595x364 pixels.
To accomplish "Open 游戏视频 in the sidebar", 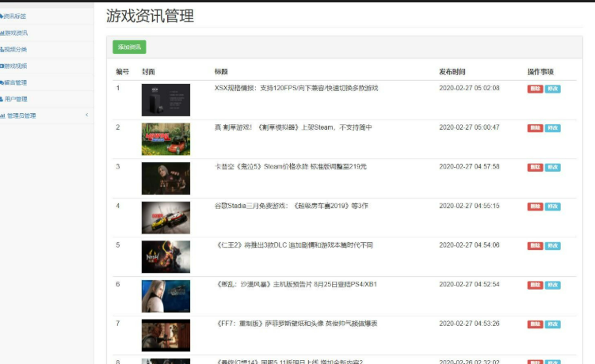I will click(13, 66).
